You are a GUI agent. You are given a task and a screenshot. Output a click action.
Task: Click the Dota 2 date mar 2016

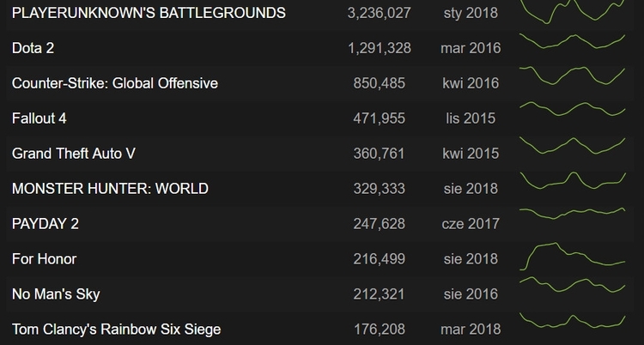tap(471, 48)
